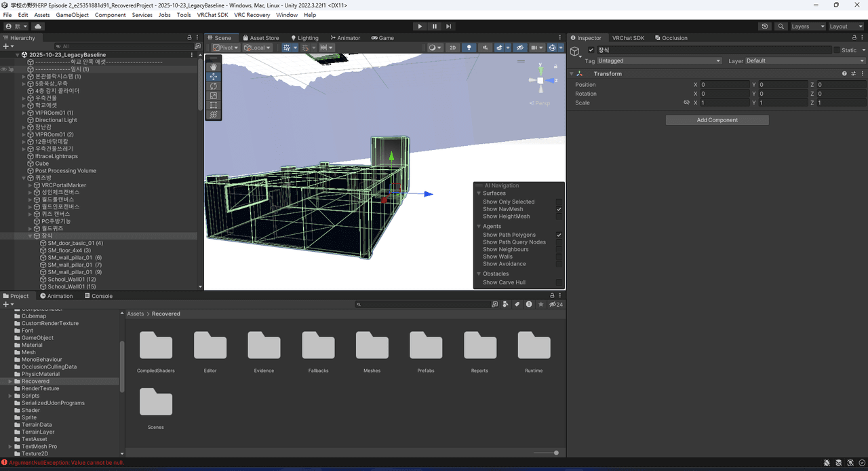This screenshot has height=471, width=868.
Task: Select the Hand view tool
Action: 214,67
